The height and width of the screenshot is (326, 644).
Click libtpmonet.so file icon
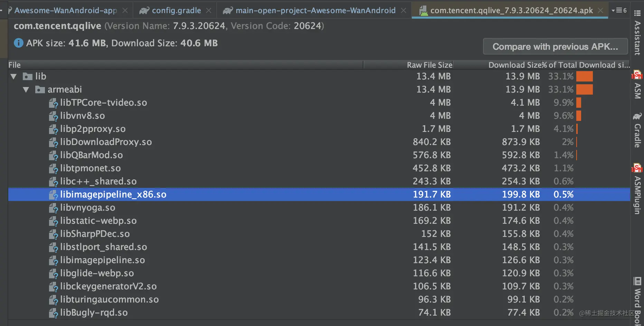[53, 169]
